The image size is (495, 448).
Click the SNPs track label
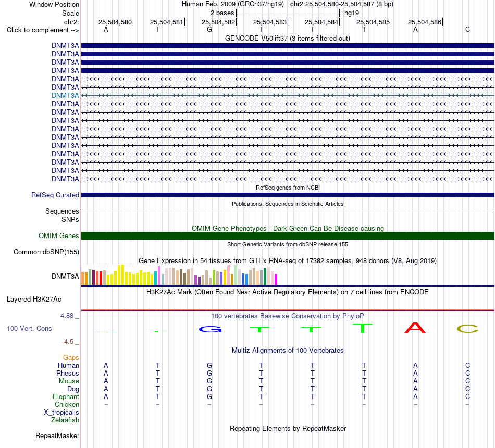click(x=70, y=219)
